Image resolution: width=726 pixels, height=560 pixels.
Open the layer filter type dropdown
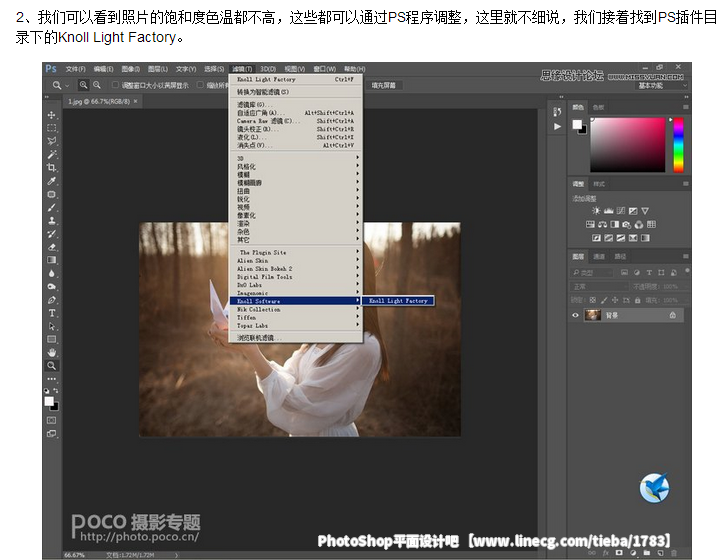(x=592, y=273)
